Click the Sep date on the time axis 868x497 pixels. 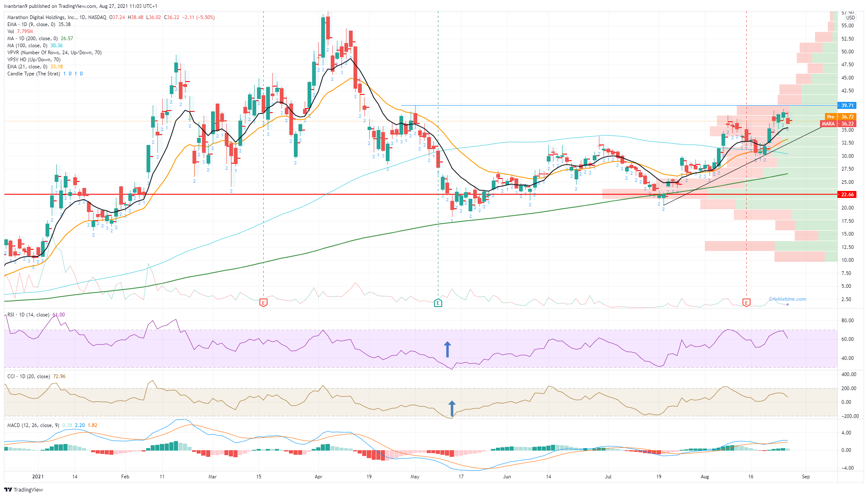(805, 477)
